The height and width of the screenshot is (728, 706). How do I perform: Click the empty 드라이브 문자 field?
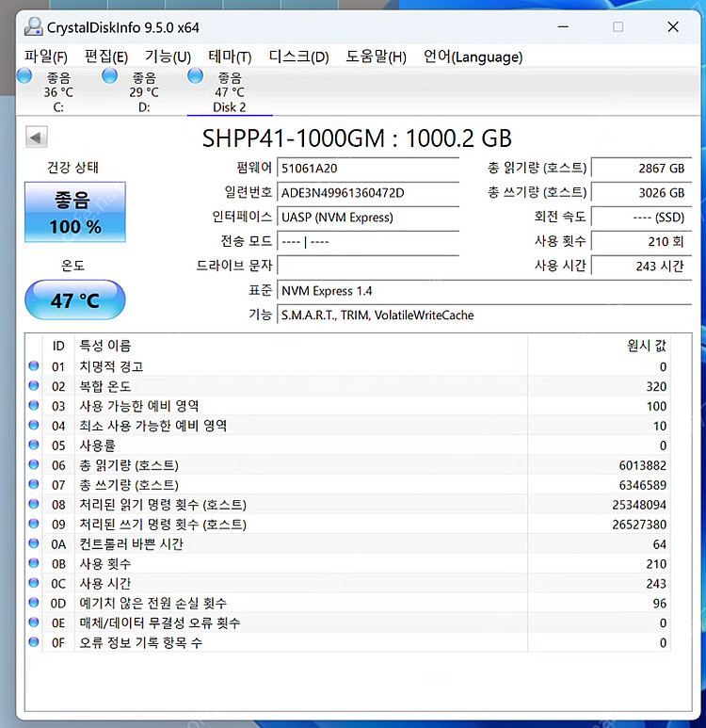click(368, 266)
